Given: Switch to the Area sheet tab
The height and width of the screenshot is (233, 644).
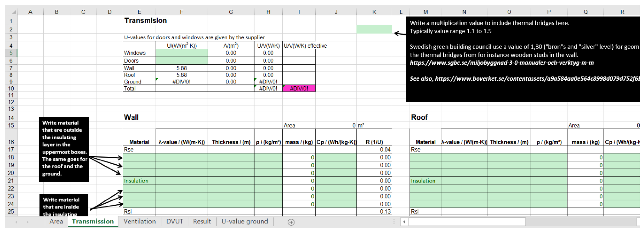Looking at the screenshot, I should (x=56, y=221).
